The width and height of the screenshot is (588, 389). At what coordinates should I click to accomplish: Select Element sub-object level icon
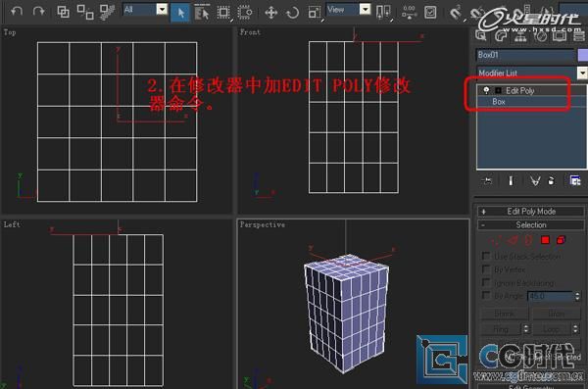pyautogui.click(x=561, y=240)
